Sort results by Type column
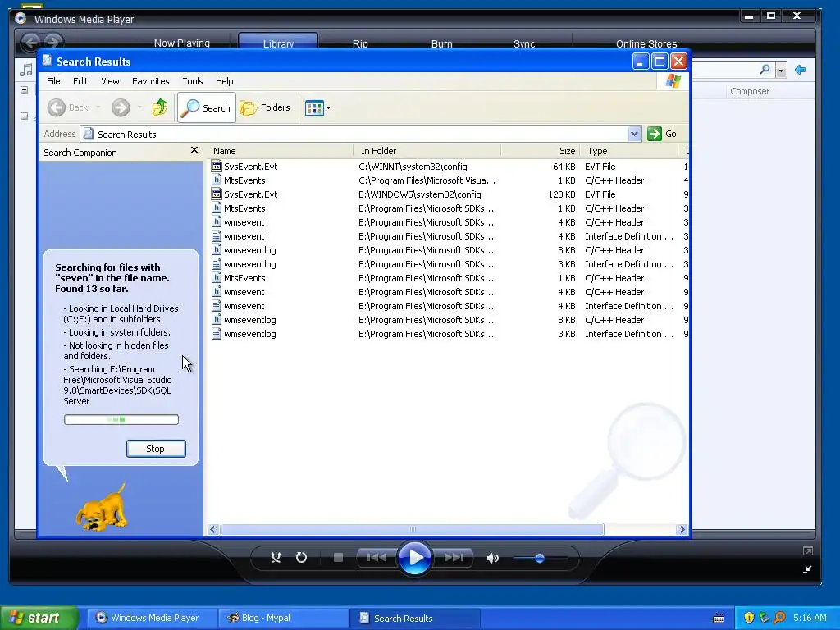Screen dimensions: 840x630 click(629, 151)
